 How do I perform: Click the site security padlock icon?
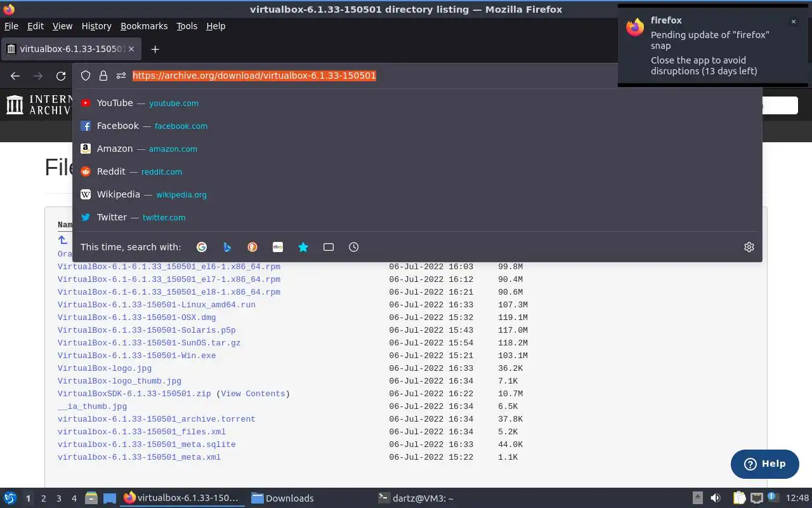pos(103,76)
